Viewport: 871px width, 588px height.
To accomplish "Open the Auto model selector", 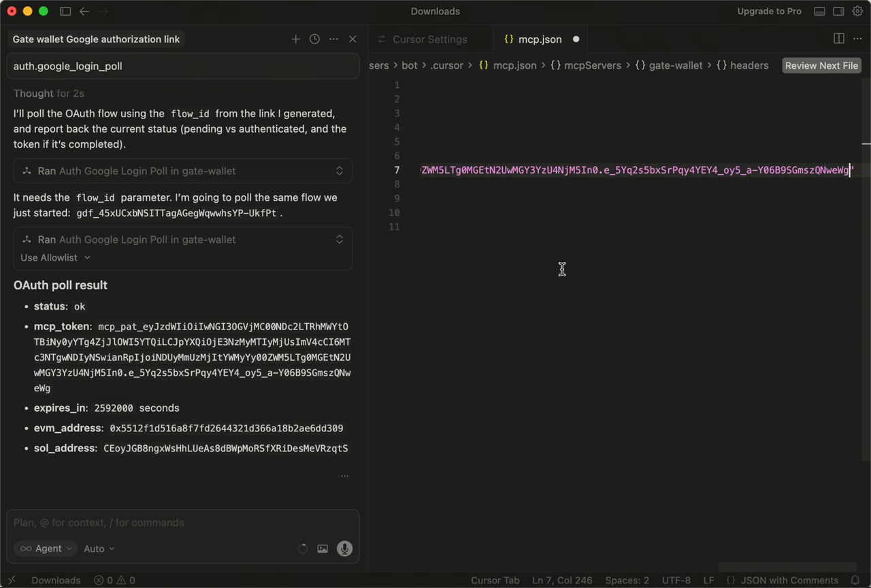I will (x=99, y=549).
